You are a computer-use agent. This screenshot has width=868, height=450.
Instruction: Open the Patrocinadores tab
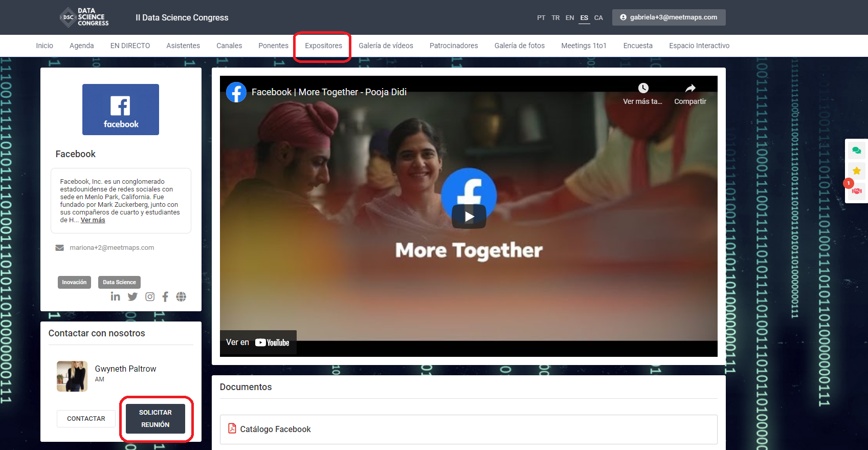tap(454, 46)
